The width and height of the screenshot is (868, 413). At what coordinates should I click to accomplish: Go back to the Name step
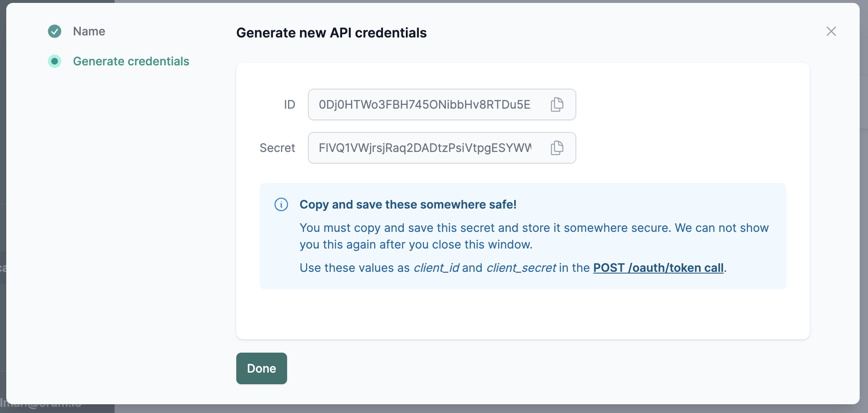point(89,31)
